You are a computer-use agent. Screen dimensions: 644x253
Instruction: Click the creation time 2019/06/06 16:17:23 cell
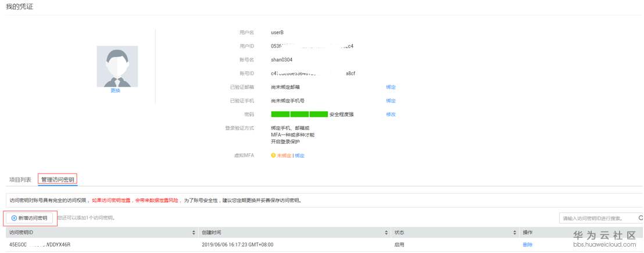[237, 245]
